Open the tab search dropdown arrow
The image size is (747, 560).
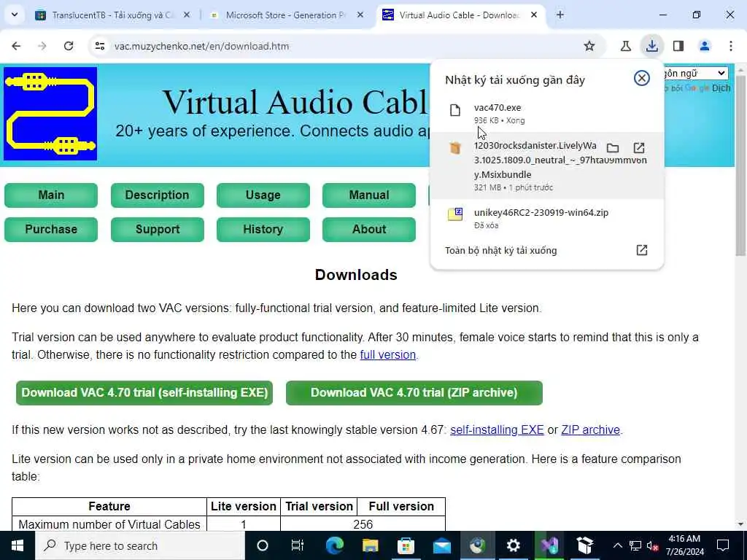(x=15, y=15)
